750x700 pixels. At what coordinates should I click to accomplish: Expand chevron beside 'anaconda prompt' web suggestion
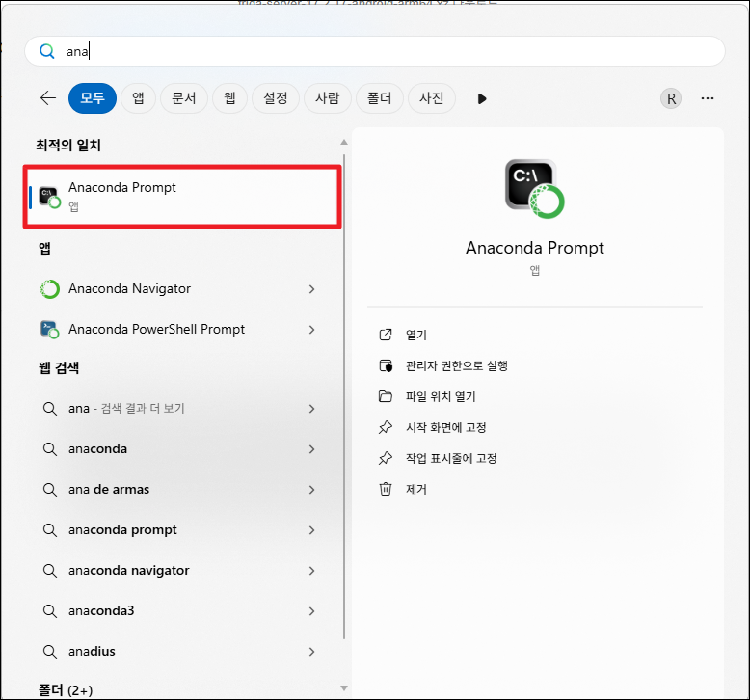click(311, 530)
